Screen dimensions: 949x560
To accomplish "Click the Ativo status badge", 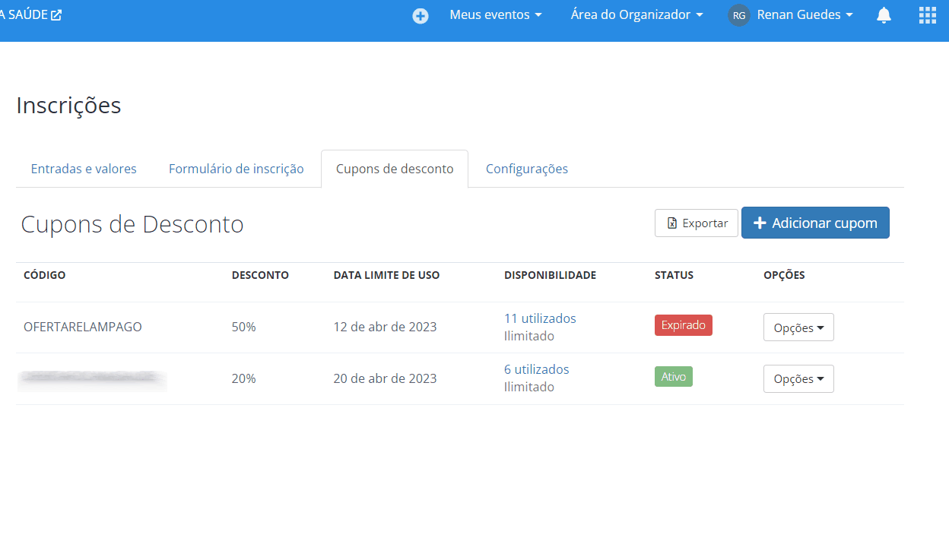I will point(674,377).
